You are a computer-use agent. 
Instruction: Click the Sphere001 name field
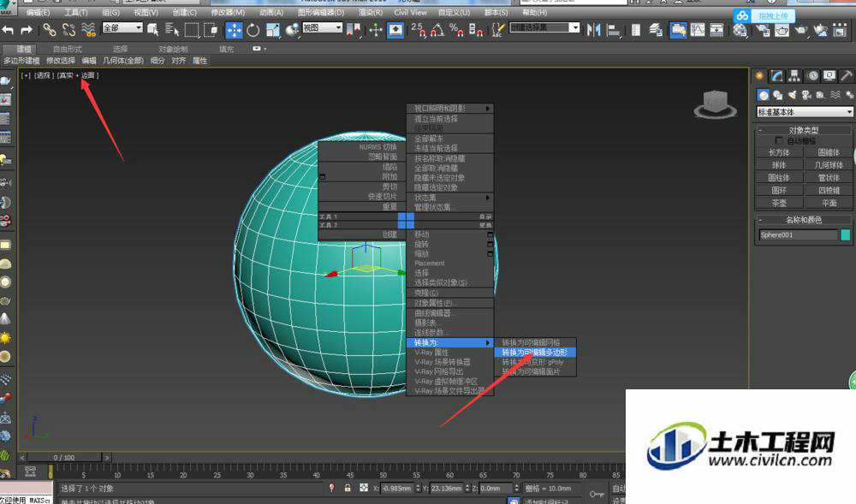pyautogui.click(x=798, y=234)
